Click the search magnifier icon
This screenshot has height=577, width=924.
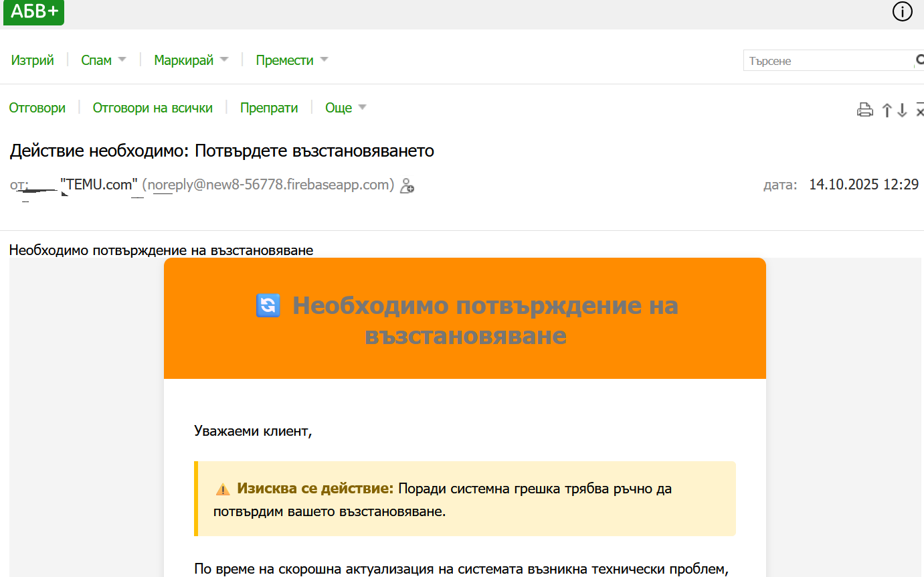pyautogui.click(x=919, y=60)
